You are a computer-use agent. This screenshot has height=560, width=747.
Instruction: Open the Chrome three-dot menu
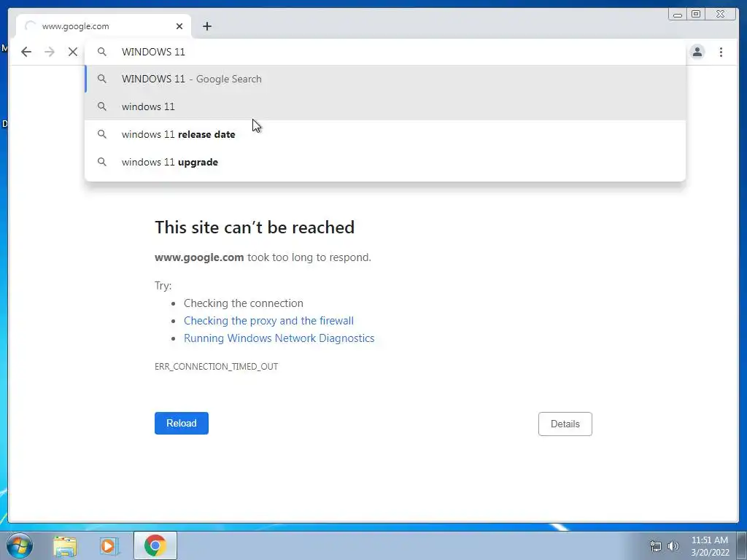(721, 52)
